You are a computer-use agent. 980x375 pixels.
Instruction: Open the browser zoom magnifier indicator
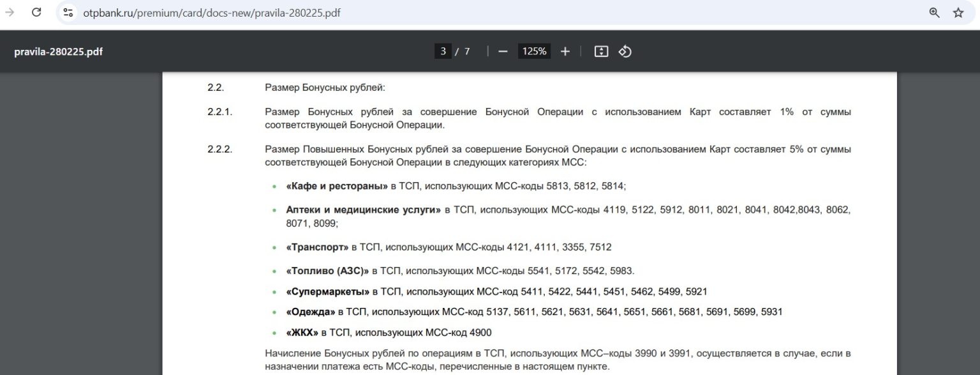[934, 13]
